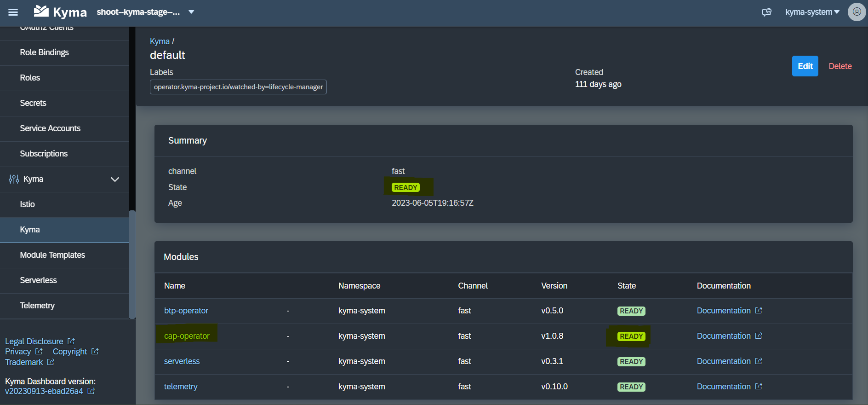Click READY badge in telemetry row

[x=631, y=387]
